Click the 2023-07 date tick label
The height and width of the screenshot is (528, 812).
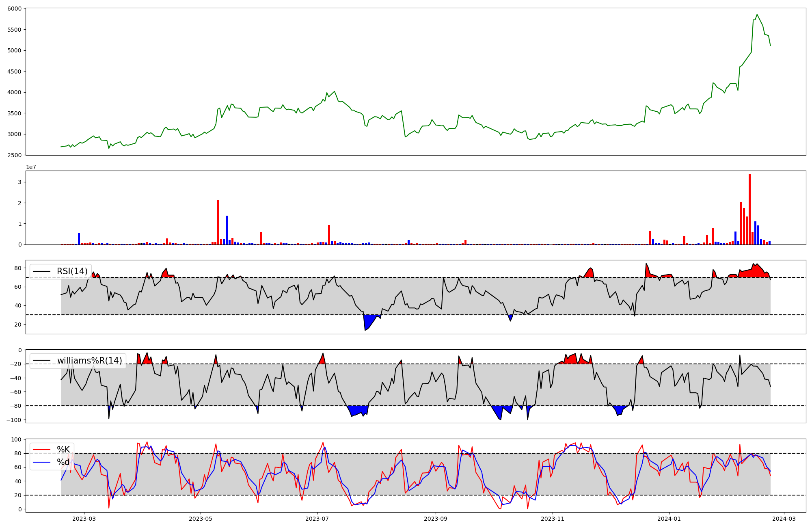point(317,519)
